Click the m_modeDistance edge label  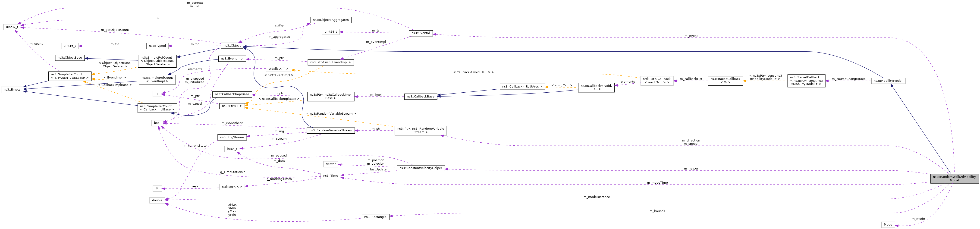(597, 197)
